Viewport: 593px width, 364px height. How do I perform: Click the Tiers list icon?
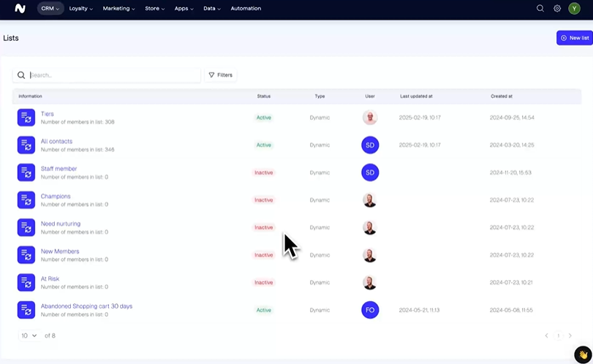tap(26, 118)
